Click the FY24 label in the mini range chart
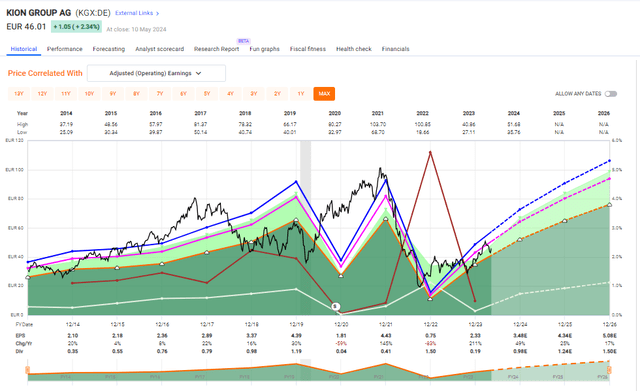Image resolution: width=640 pixels, height=391 pixels. pyautogui.click(x=513, y=377)
